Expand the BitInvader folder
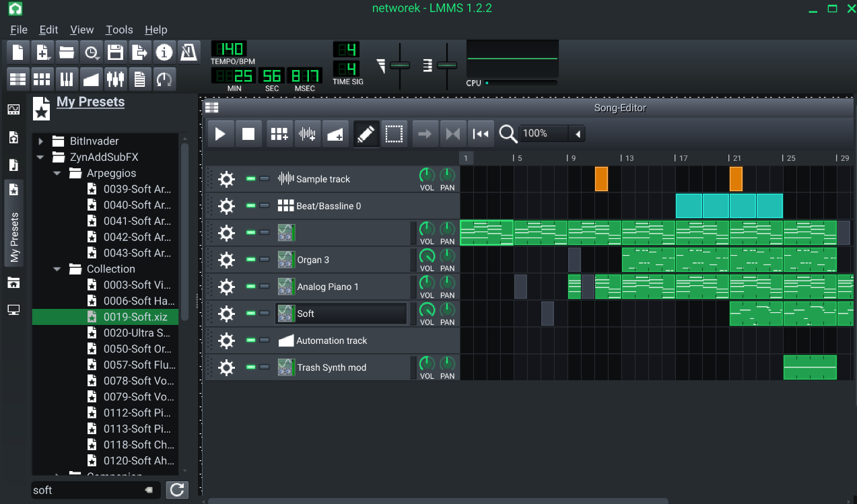The height and width of the screenshot is (504, 857). point(41,141)
